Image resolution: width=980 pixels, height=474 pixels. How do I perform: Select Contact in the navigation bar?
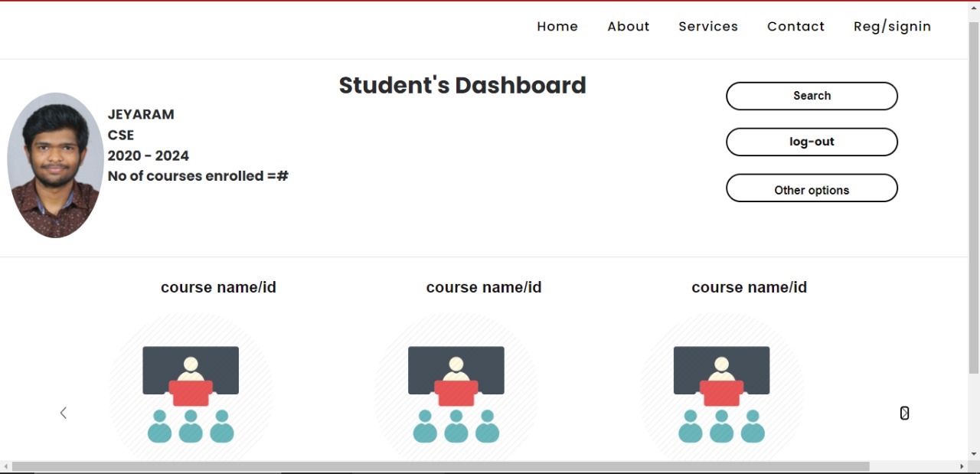pyautogui.click(x=795, y=26)
